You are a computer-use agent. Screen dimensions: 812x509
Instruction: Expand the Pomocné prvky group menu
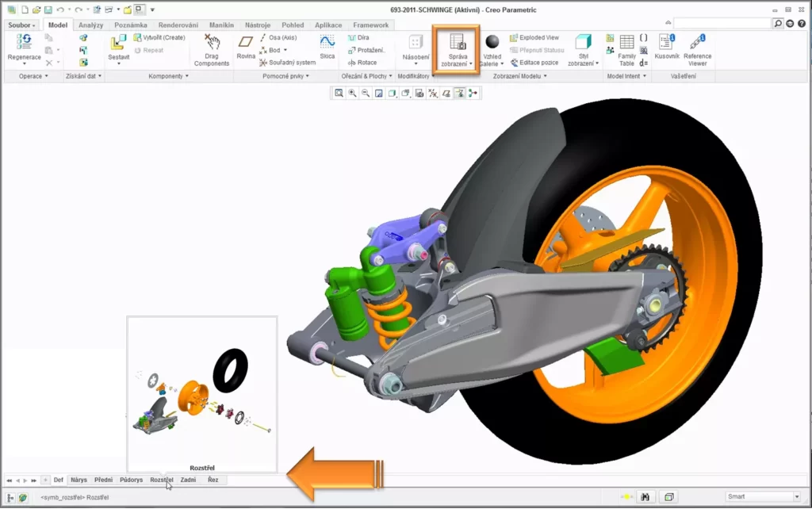[x=285, y=76]
